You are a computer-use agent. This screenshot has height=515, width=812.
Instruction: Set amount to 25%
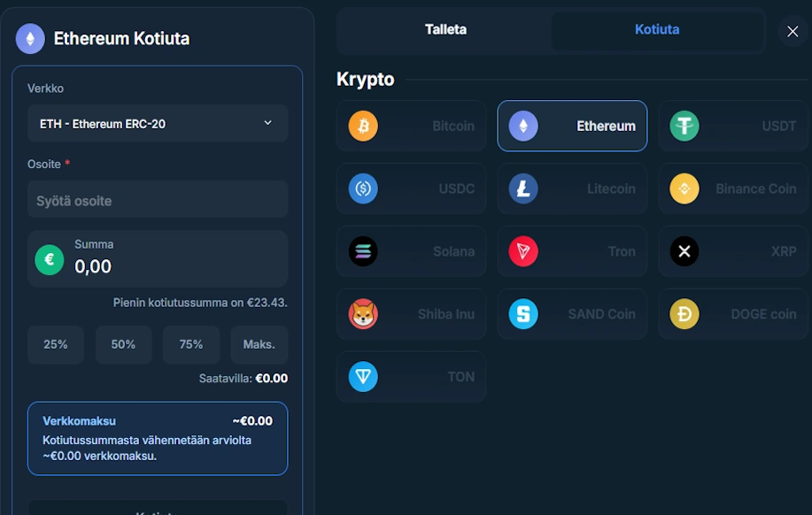click(x=56, y=345)
